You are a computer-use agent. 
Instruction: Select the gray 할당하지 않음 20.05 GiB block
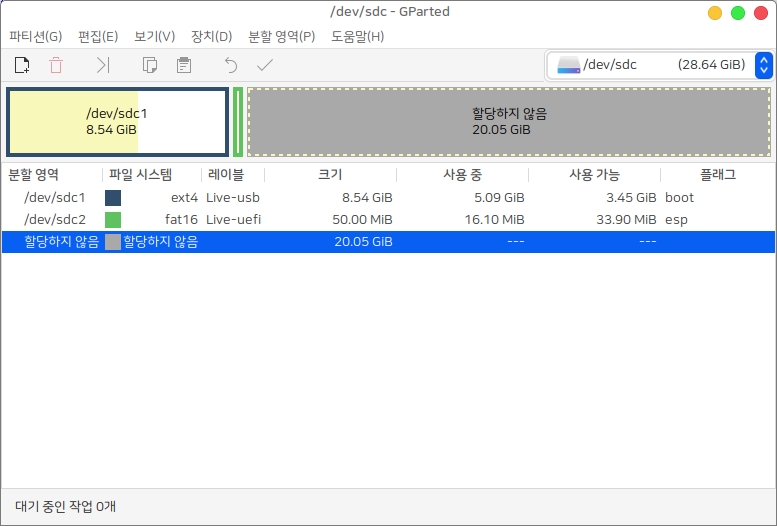[x=509, y=122]
